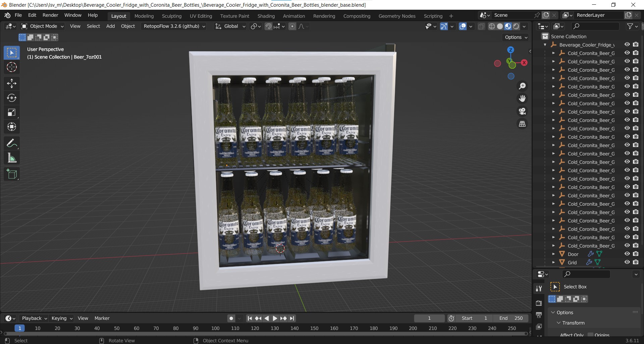This screenshot has height=344, width=644.
Task: Open the timeline View menu
Action: click(x=83, y=318)
